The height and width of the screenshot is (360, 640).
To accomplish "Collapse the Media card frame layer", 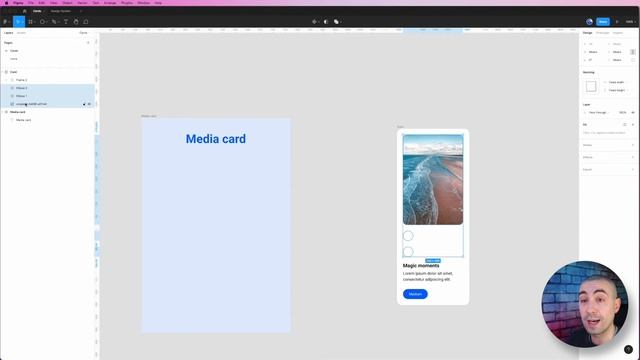I will coord(2,112).
